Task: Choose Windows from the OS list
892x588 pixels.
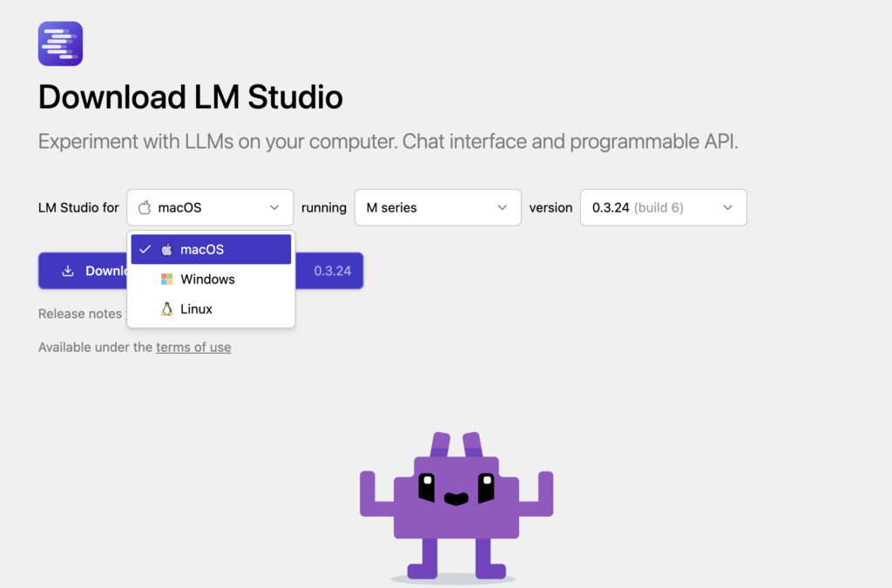Action: [211, 280]
